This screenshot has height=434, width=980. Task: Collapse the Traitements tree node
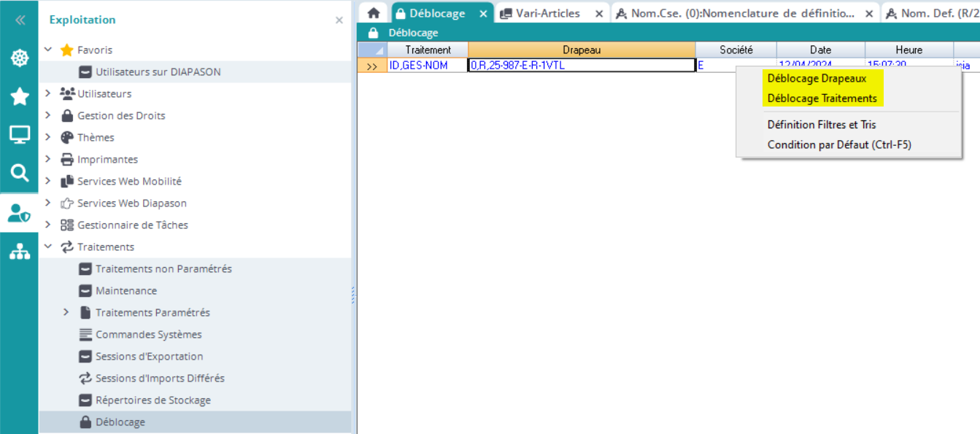click(x=48, y=247)
